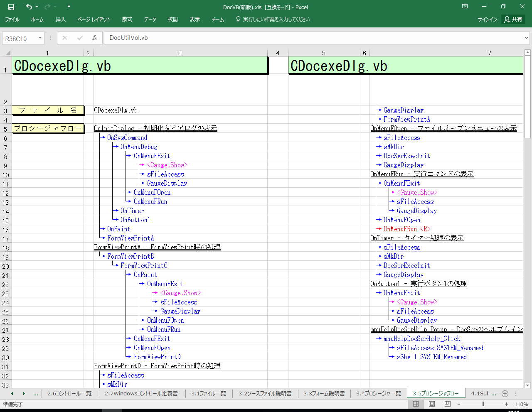The image size is (532, 412).
Task: Open the ファイル tab
Action: tap(12, 20)
